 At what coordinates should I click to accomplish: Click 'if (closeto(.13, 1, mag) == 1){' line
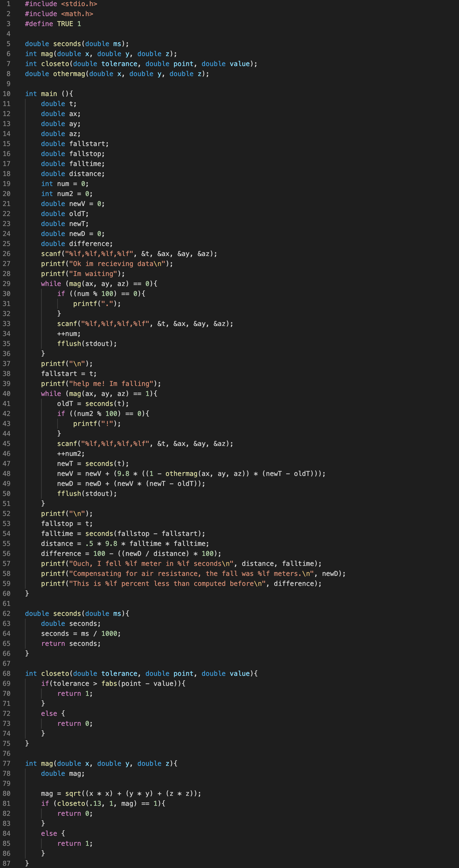click(103, 803)
